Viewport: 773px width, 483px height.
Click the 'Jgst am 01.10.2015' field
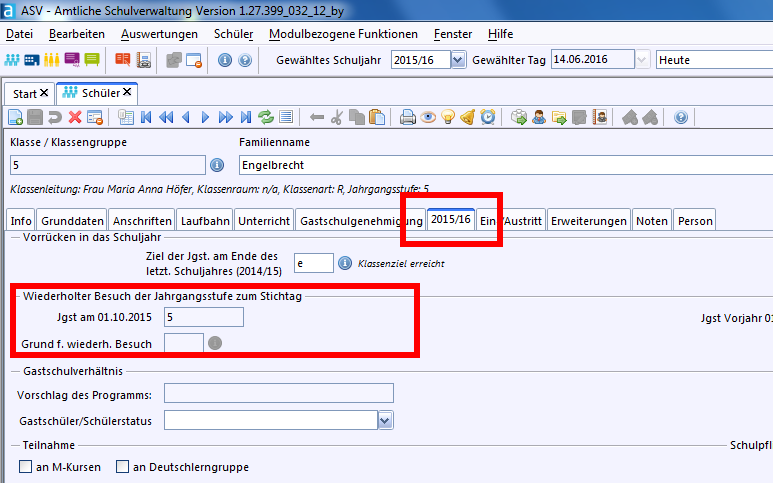(204, 317)
